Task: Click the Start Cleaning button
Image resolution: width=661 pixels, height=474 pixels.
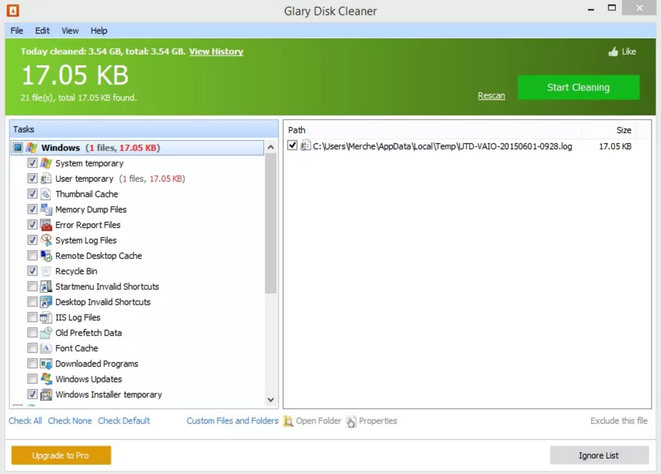Action: 578,87
